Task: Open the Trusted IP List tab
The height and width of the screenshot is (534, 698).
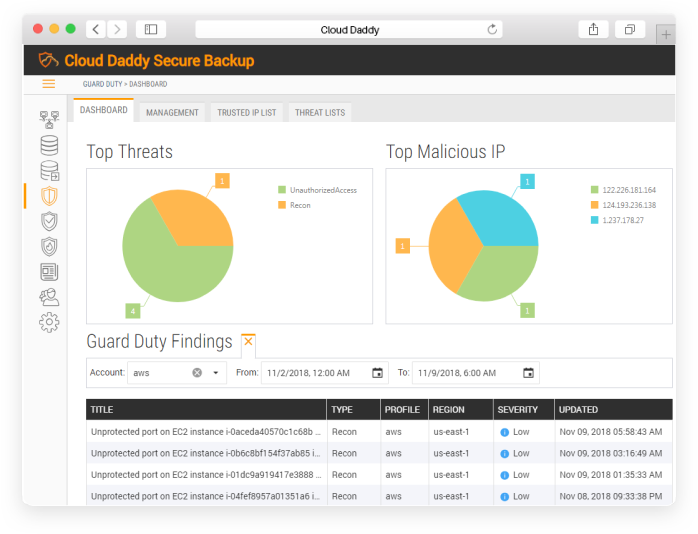Action: (247, 113)
